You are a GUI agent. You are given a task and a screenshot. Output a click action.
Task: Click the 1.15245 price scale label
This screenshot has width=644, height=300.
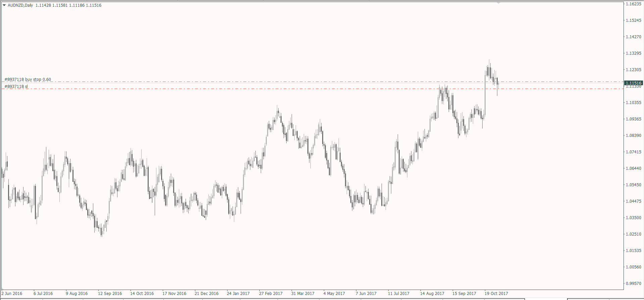coord(634,20)
